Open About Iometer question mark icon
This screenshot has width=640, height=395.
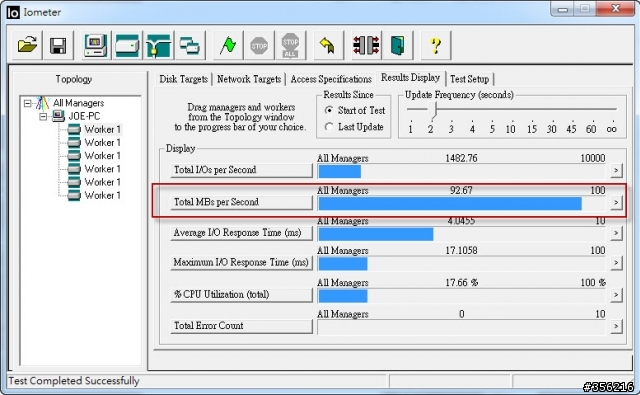coord(435,45)
